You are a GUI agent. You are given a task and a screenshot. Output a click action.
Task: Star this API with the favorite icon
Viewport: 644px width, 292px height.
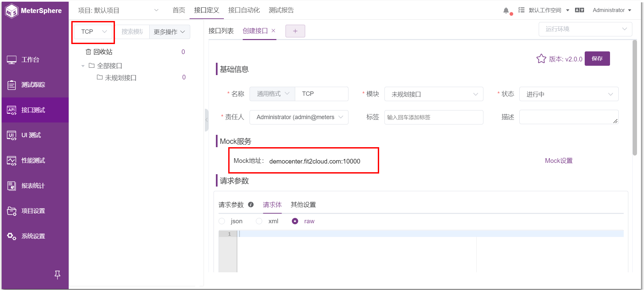[541, 59]
